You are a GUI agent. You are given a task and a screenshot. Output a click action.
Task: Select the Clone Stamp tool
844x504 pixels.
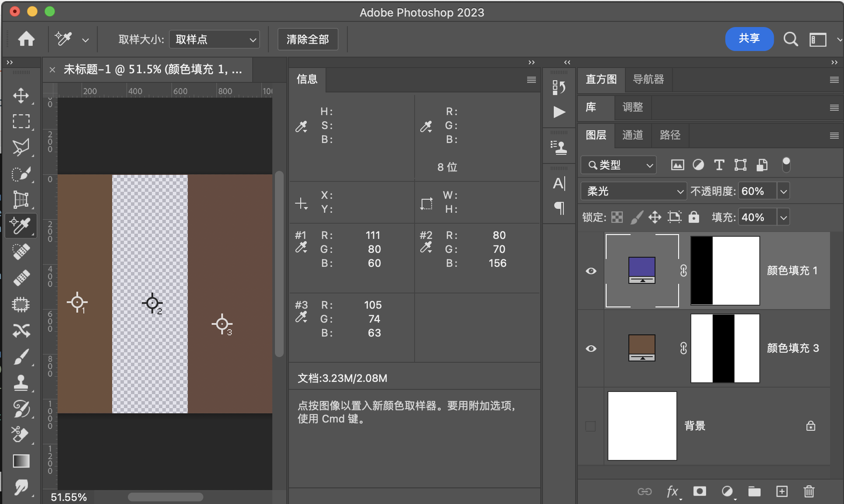click(21, 383)
